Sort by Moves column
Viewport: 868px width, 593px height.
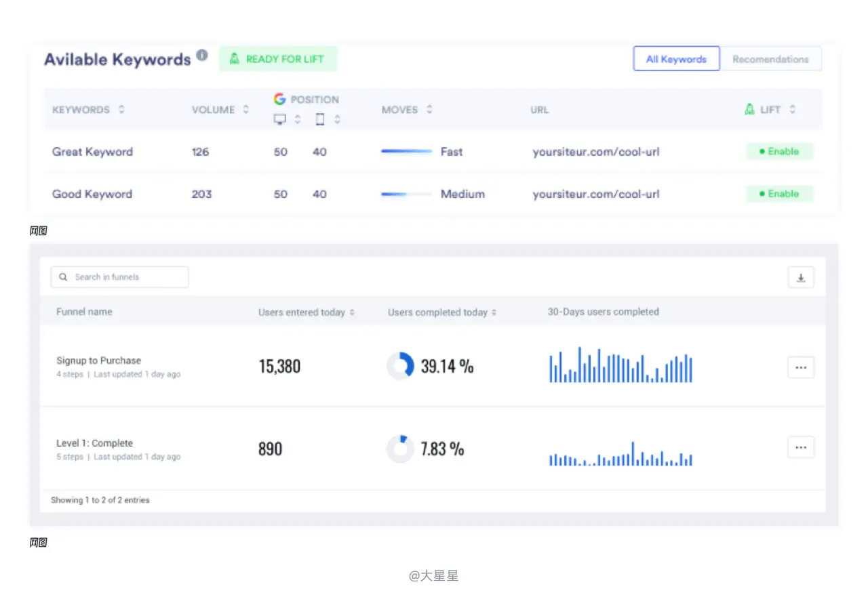coord(429,109)
